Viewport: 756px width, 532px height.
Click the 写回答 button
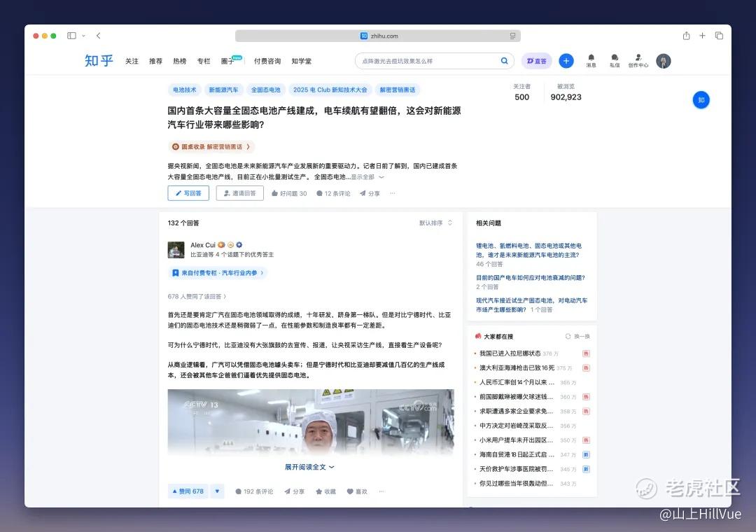[x=188, y=193]
